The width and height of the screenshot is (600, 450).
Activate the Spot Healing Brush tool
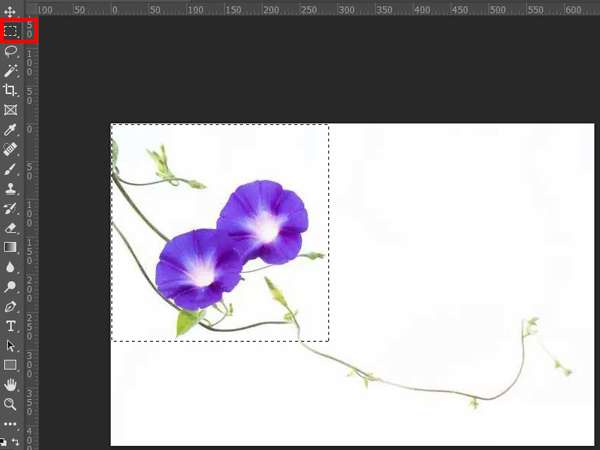click(11, 148)
